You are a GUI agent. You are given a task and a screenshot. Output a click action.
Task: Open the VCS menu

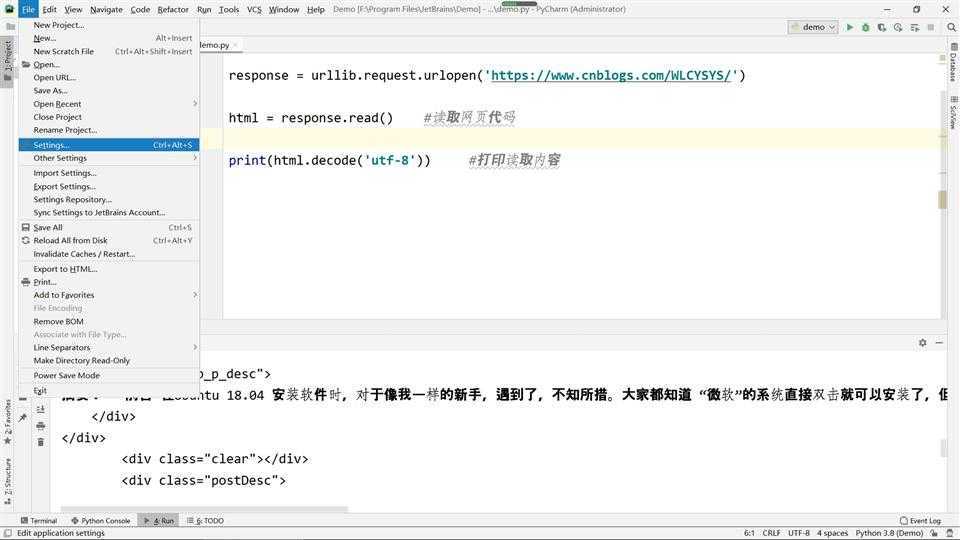(x=254, y=9)
